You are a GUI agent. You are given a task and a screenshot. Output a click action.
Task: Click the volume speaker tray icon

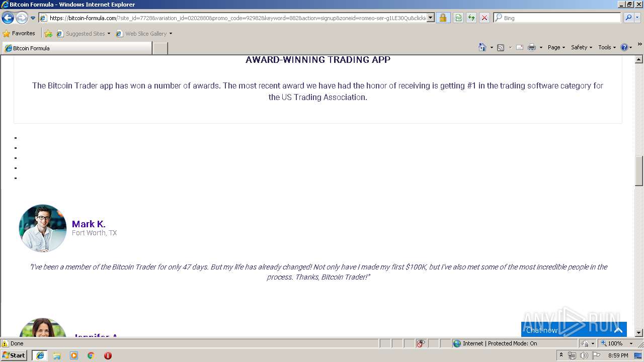point(584,355)
